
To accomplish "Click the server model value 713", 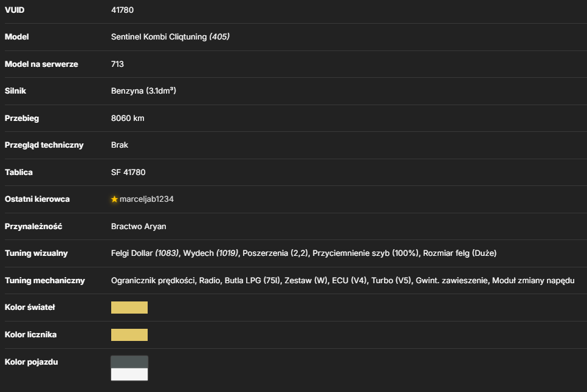I will pos(117,64).
